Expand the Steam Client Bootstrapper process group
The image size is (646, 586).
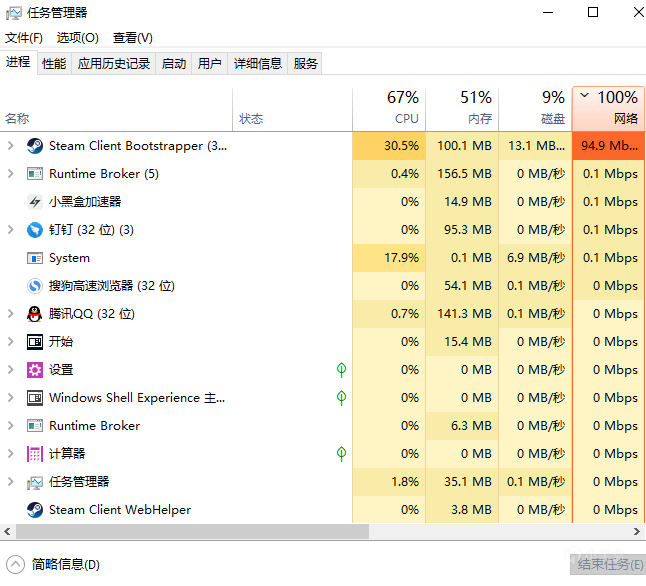click(11, 146)
